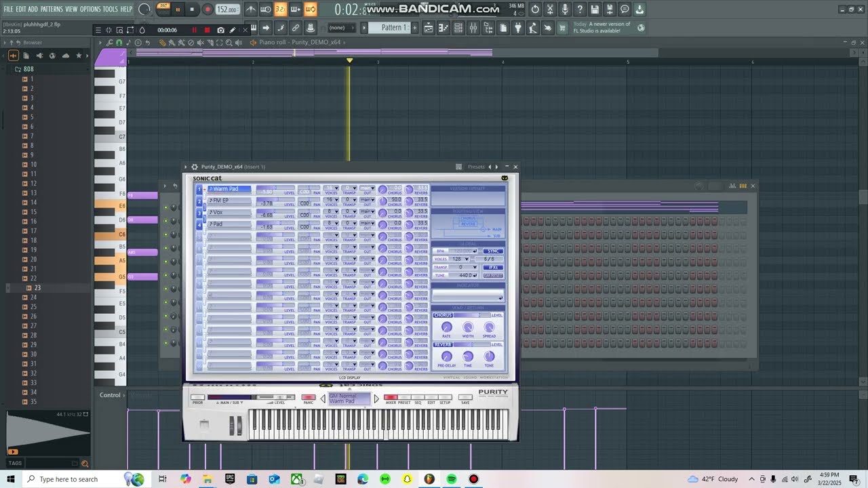868x488 pixels.
Task: Open the VIEW menu
Action: tap(71, 9)
